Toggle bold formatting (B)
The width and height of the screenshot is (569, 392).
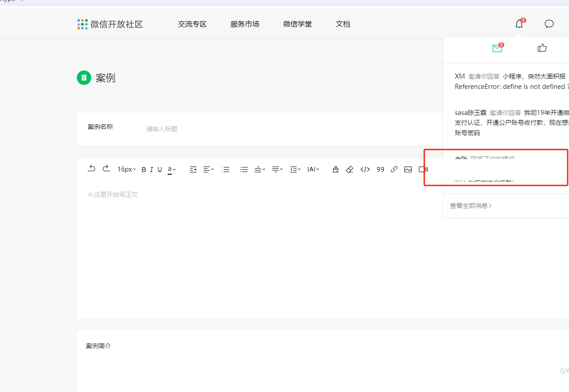coord(144,169)
